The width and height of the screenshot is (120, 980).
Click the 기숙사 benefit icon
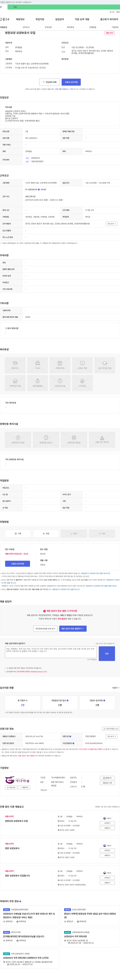pyautogui.click(x=38, y=365)
